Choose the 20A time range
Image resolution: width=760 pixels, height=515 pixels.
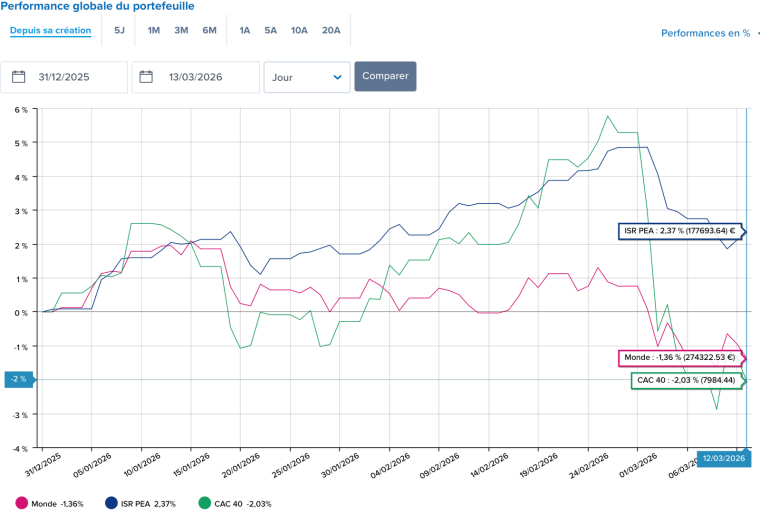331,30
